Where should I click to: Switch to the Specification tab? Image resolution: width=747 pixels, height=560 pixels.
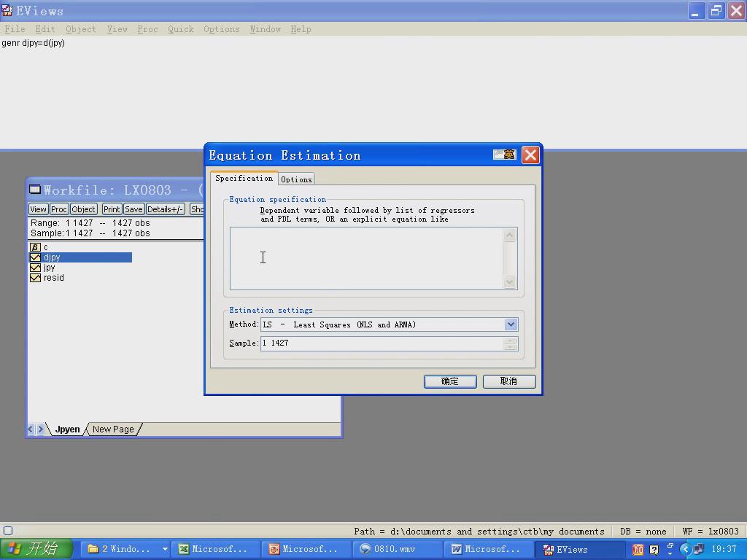pos(244,178)
